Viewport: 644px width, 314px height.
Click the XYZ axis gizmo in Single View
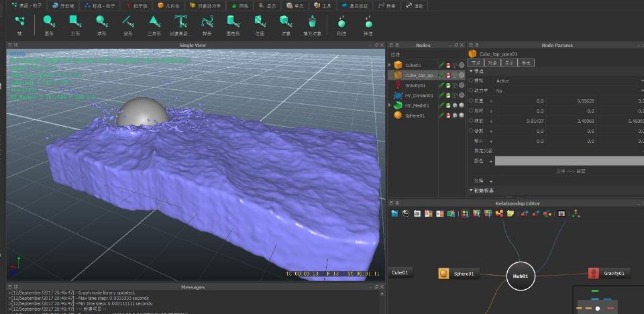tap(15, 264)
